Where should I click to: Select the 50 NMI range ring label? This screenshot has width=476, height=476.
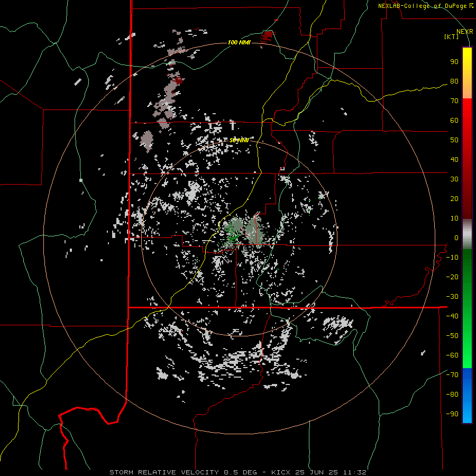click(x=239, y=140)
